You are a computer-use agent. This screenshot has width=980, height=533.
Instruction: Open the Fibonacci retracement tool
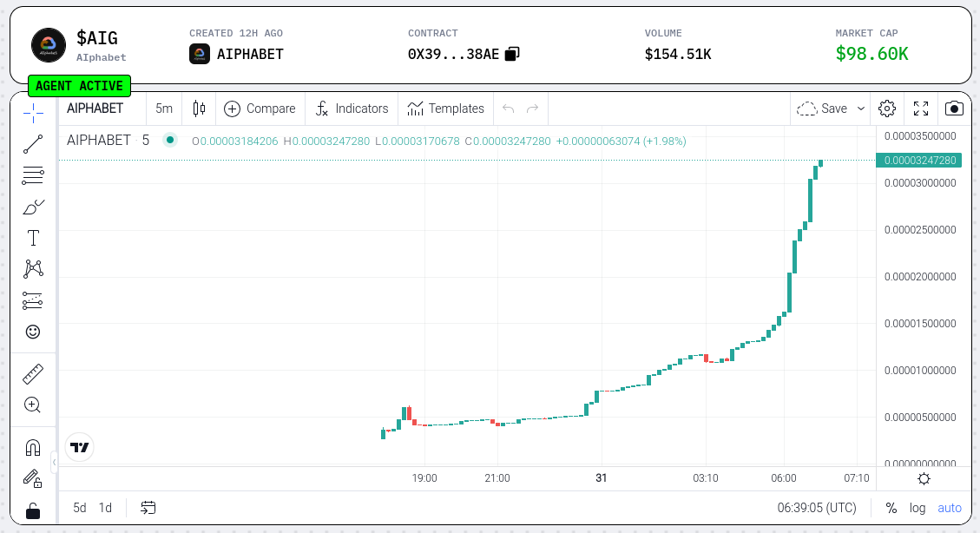(x=33, y=175)
